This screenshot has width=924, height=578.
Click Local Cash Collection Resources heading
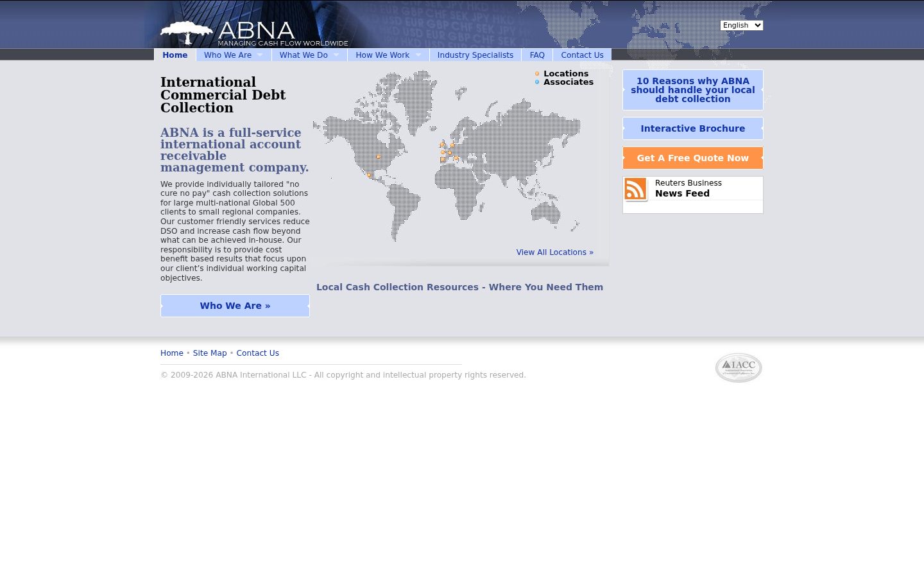click(459, 287)
